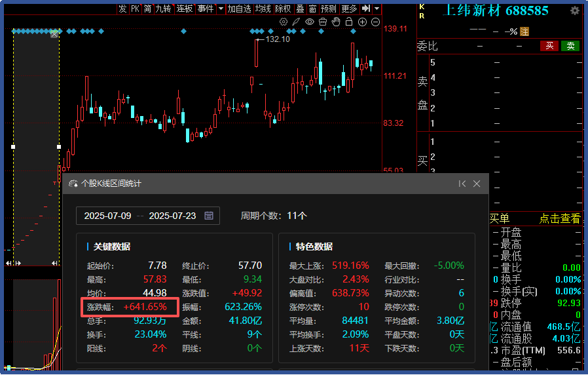Open the calendar date picker icon
588x375 pixels.
coord(209,216)
